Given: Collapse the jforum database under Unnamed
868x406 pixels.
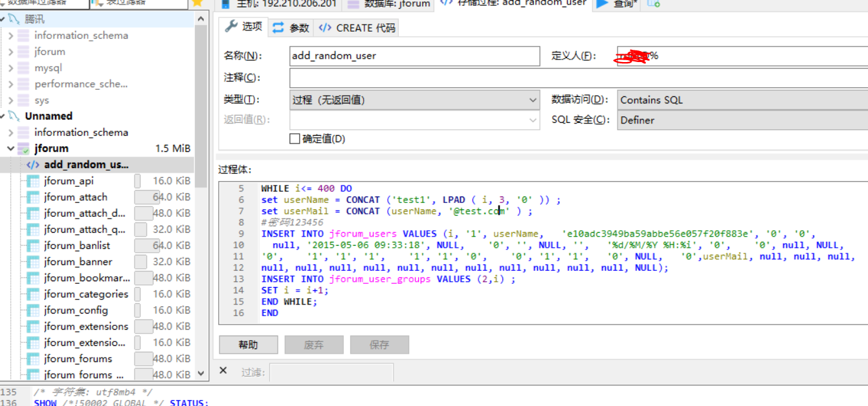Looking at the screenshot, I should pyautogui.click(x=11, y=149).
